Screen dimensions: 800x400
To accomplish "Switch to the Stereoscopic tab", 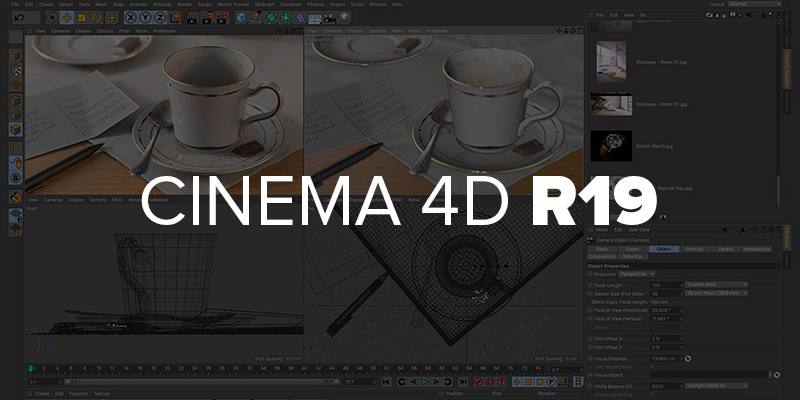I will point(757,249).
